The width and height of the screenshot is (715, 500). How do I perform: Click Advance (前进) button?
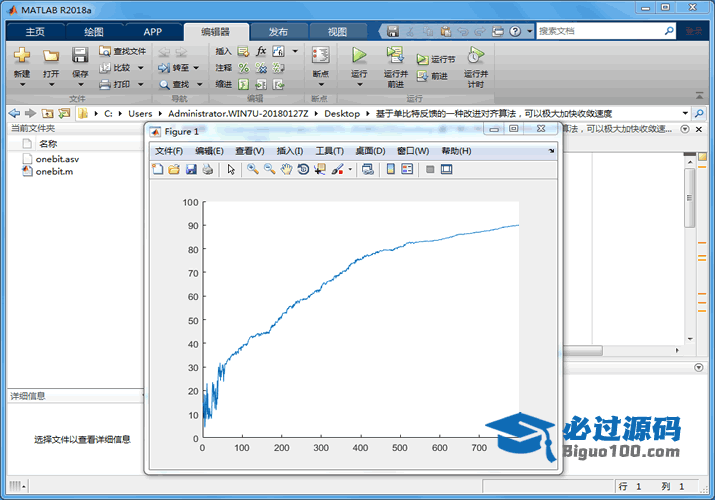click(432, 76)
